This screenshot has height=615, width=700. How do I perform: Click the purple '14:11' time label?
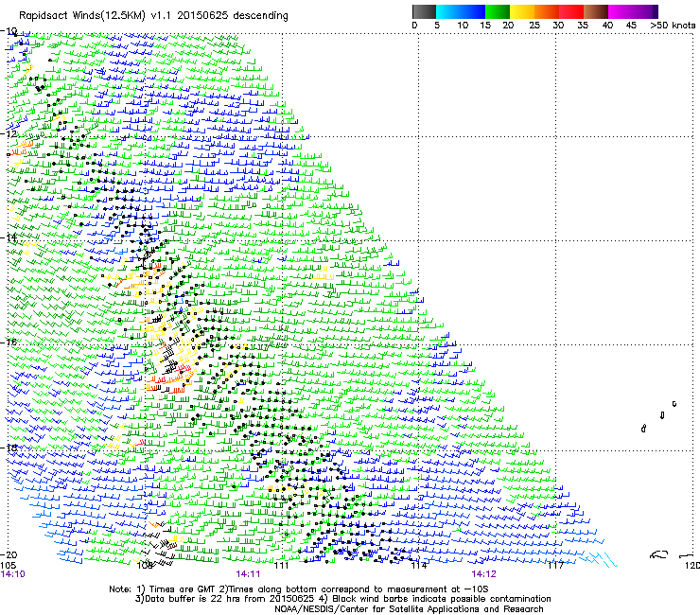pos(248,574)
